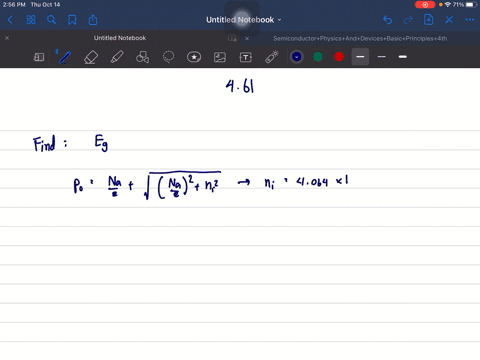Tap the screen recording indicator in the status bar
480x360 pixels.
(x=425, y=5)
